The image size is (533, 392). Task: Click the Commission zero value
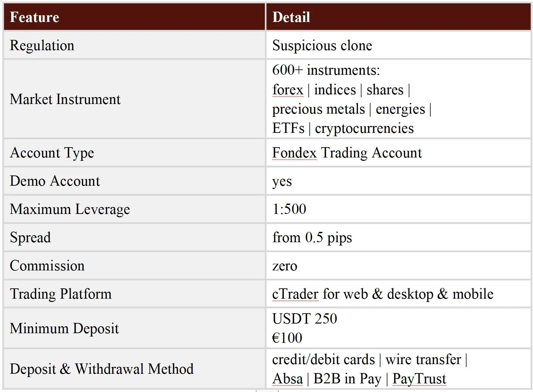point(285,266)
